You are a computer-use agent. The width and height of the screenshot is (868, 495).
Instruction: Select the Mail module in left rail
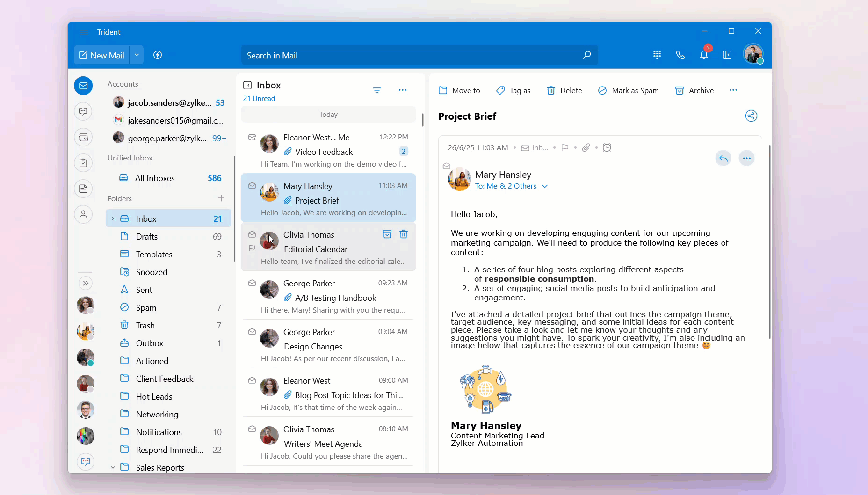coord(83,86)
